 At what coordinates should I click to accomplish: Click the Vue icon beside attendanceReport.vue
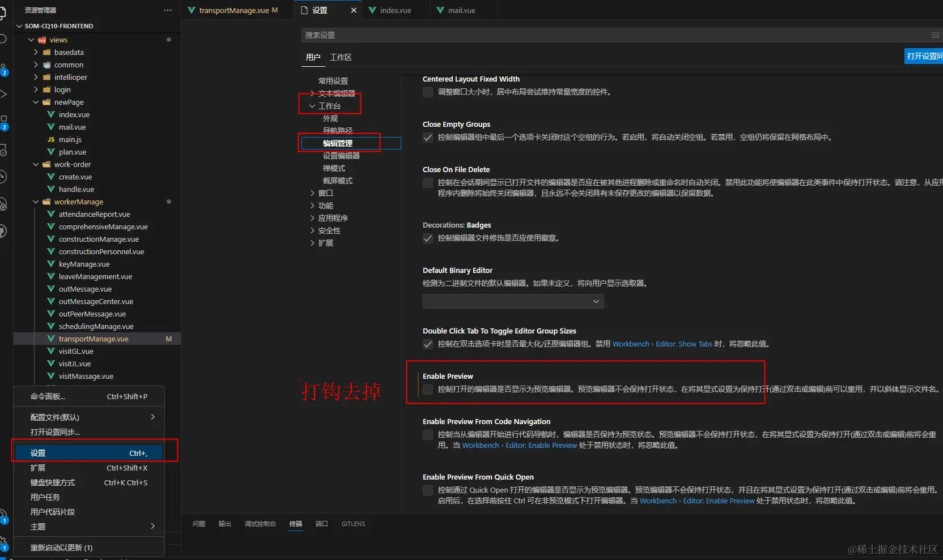point(51,214)
